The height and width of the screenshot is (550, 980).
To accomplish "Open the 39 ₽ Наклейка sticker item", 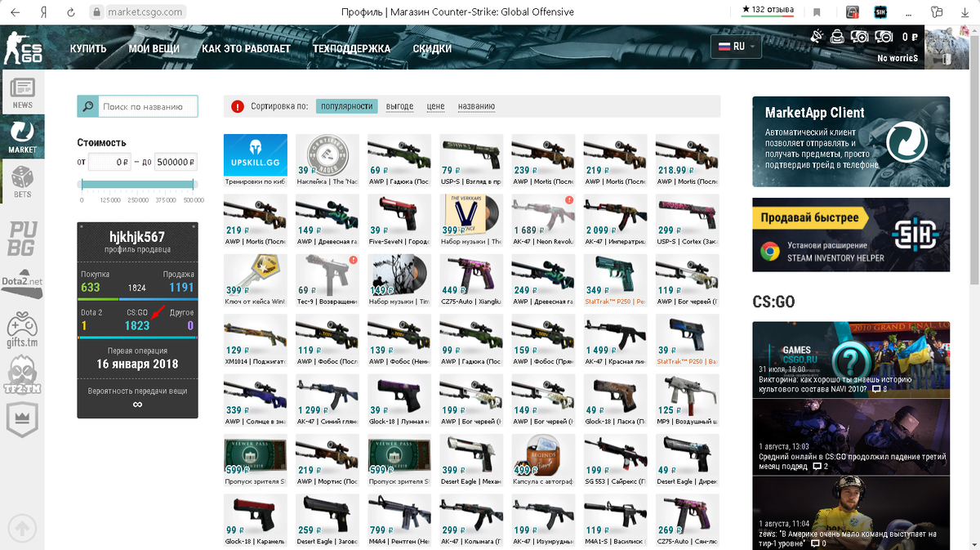I will click(x=327, y=160).
